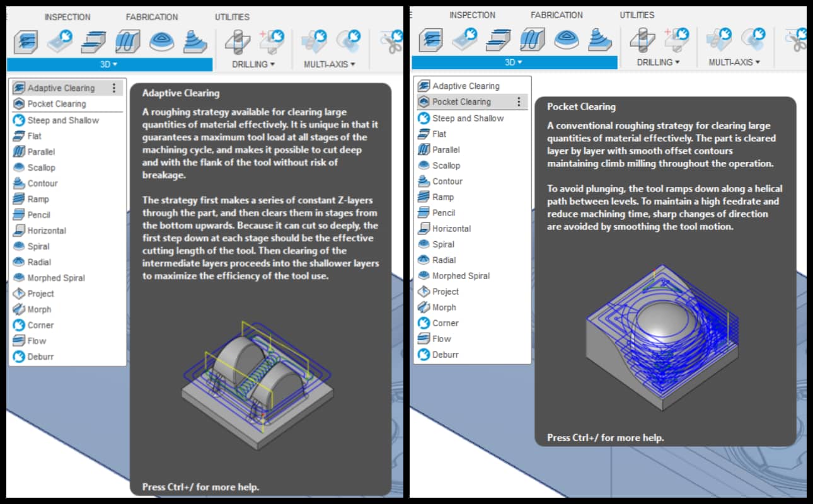
Task: Expand the DRILLING dropdown in the right screenshot
Action: [659, 62]
